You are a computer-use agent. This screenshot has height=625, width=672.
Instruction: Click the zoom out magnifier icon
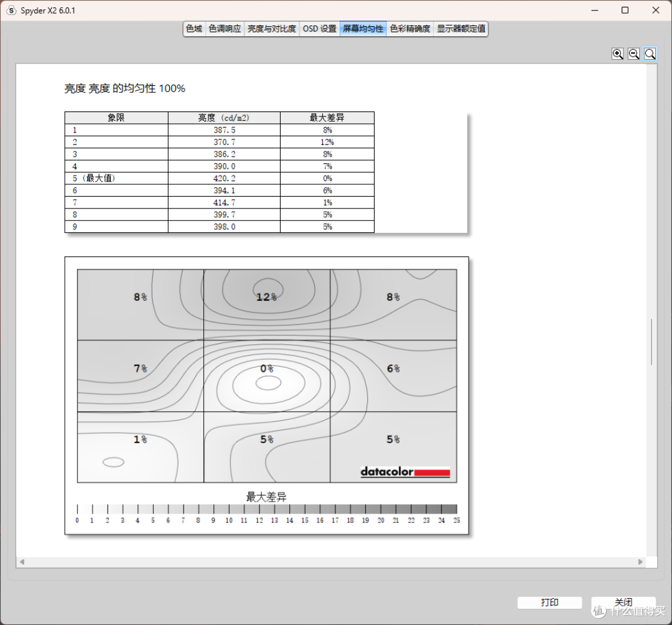pyautogui.click(x=633, y=54)
